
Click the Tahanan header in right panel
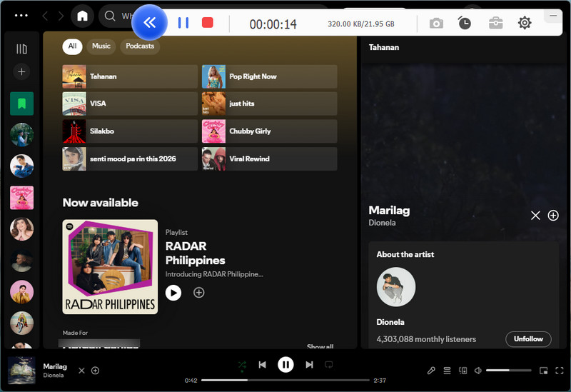pos(384,47)
